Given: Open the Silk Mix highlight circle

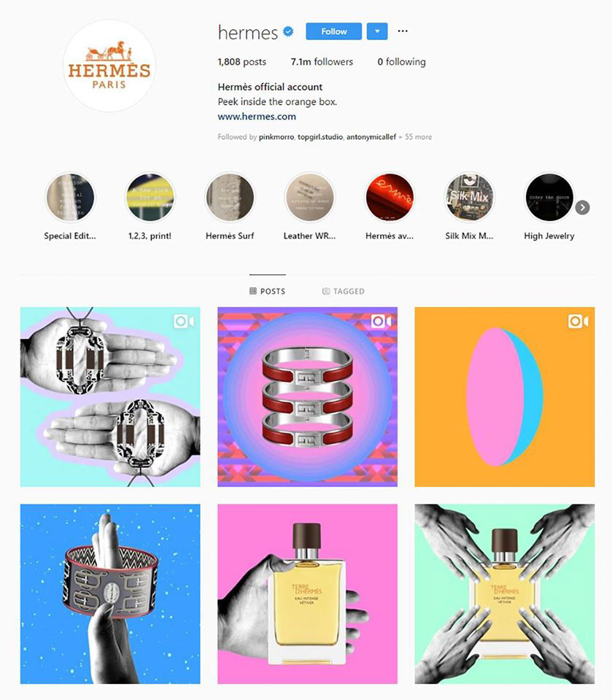Looking at the screenshot, I should (x=469, y=198).
